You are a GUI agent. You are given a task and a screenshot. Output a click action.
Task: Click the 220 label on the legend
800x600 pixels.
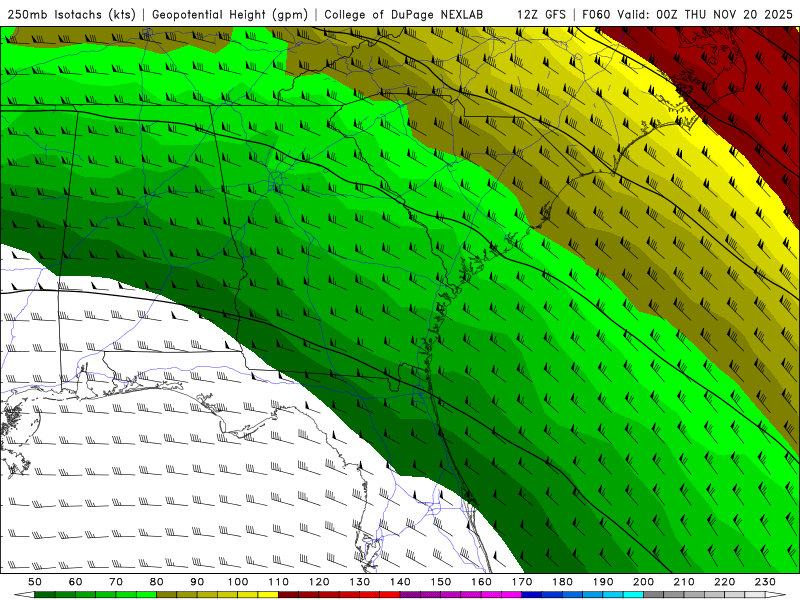[724, 582]
